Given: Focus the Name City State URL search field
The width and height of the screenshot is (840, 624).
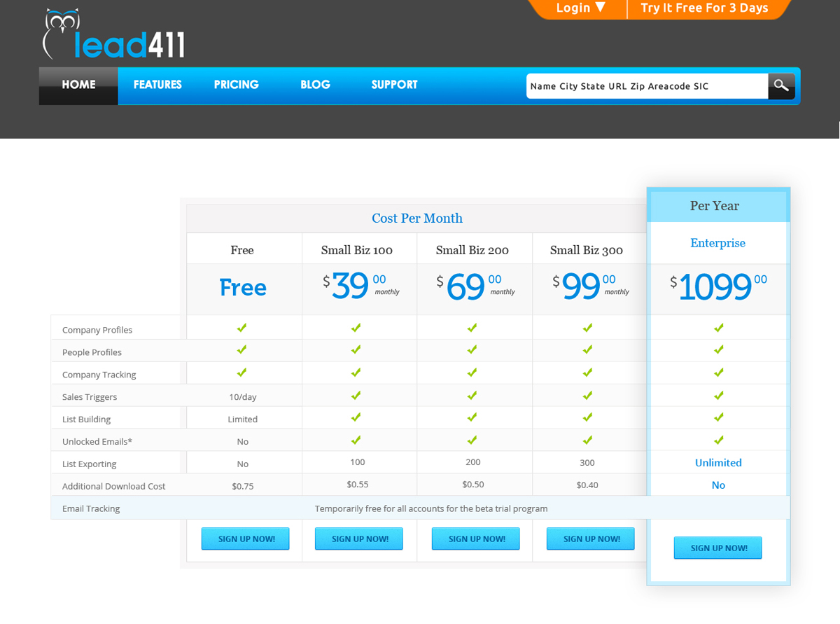Looking at the screenshot, I should click(647, 86).
